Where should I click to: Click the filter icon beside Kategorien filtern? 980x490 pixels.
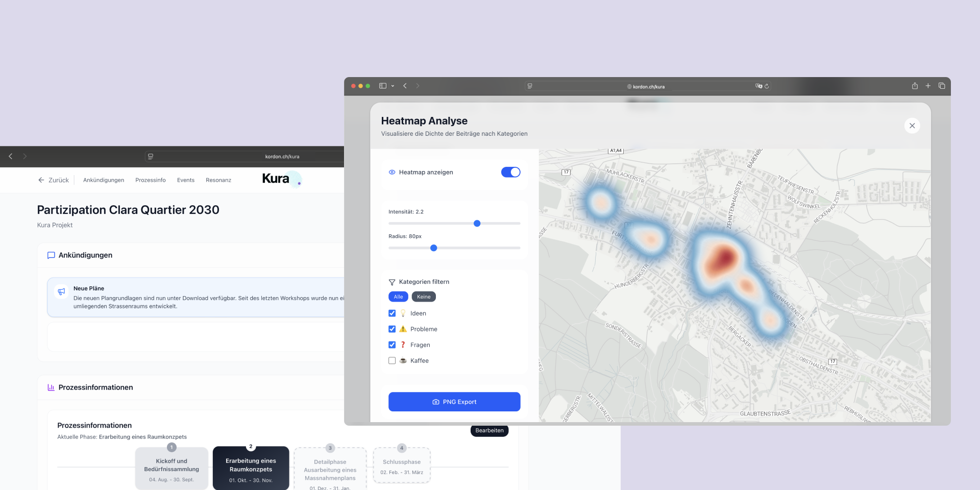pos(392,282)
